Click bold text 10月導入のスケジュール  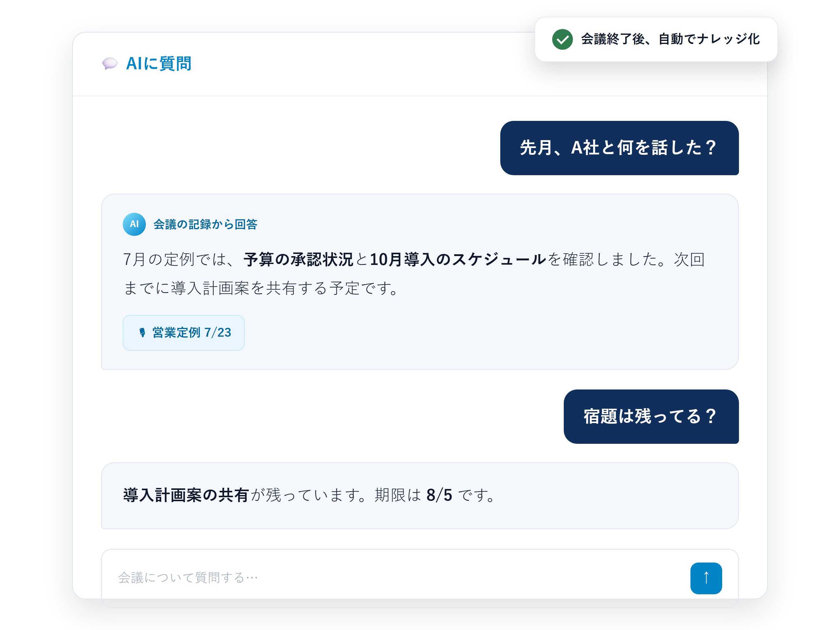[x=458, y=259]
